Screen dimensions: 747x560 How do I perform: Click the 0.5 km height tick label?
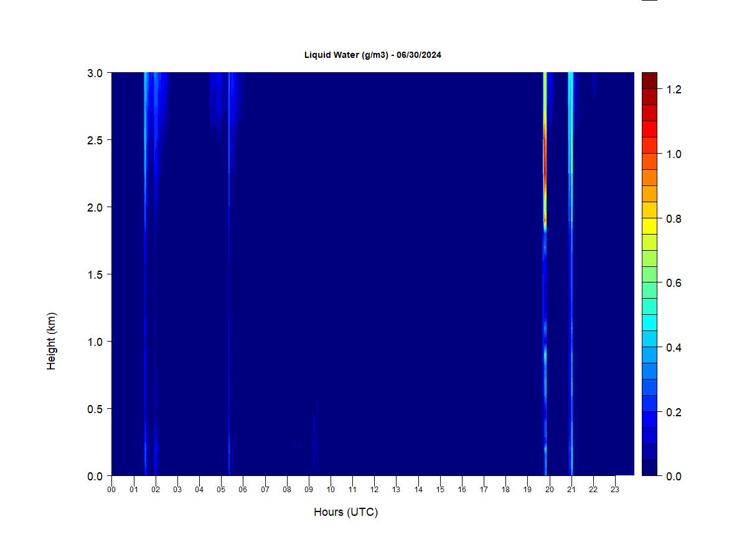coord(95,409)
